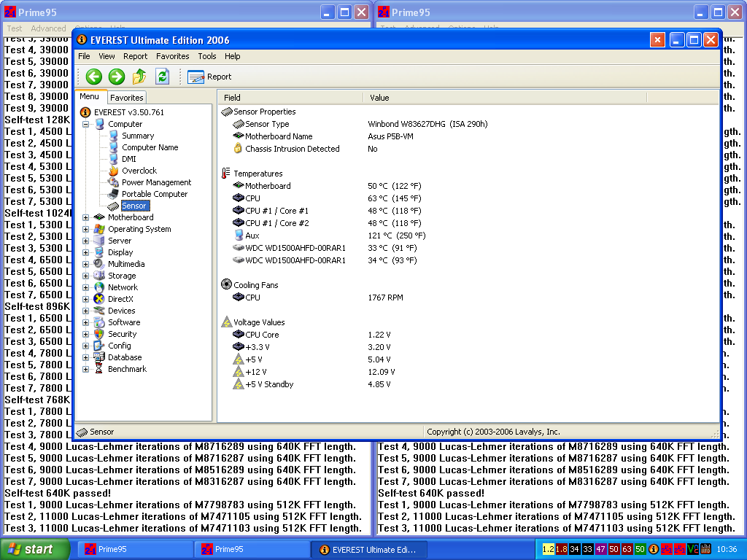Click the laptop icon beside Portable Computer

click(113, 194)
